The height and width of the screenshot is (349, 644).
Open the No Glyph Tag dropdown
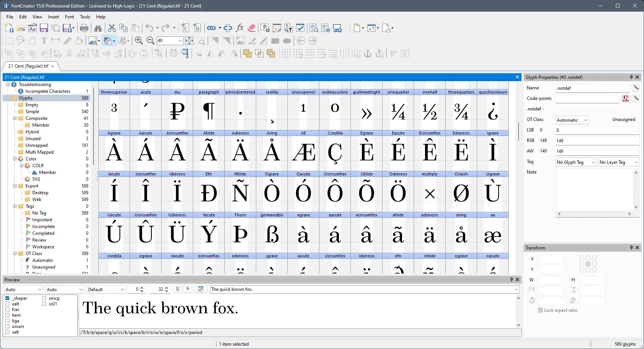pyautogui.click(x=576, y=162)
